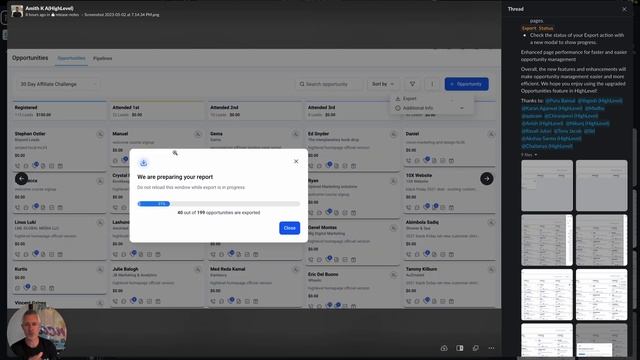Screen dimensions: 640x360
Task: Click the phone icon on Julie Balogh card
Action: [116, 301]
